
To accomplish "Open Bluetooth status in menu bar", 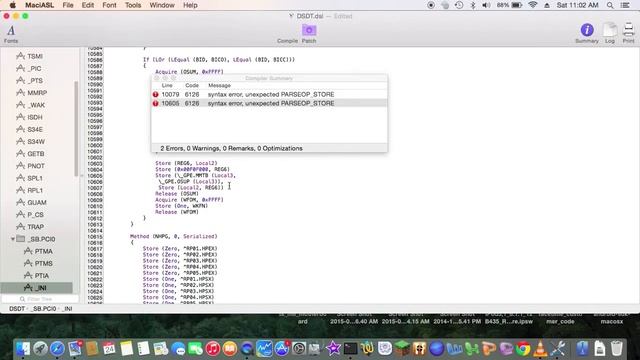I will (473, 5).
